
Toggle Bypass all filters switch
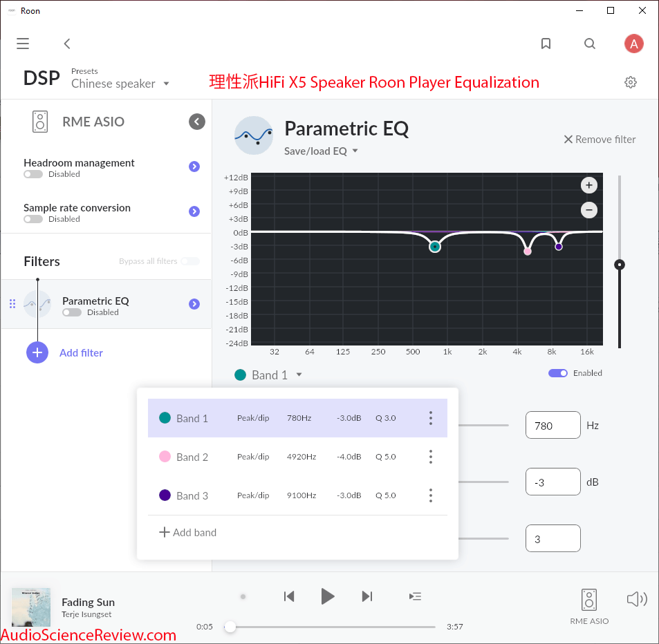click(190, 261)
